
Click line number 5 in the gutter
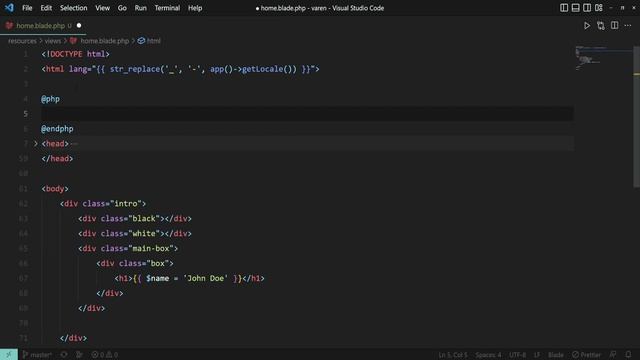click(25, 114)
